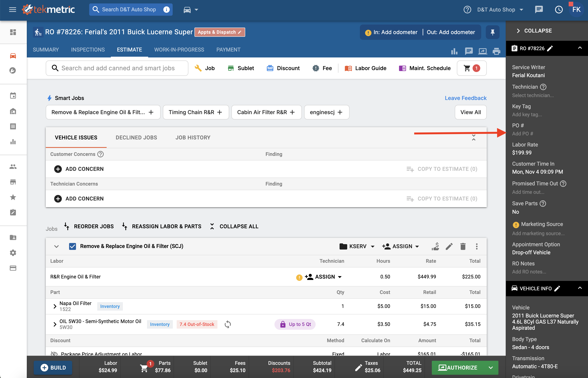This screenshot has height=378, width=588.
Task: Open the Labor Guide
Action: [366, 68]
